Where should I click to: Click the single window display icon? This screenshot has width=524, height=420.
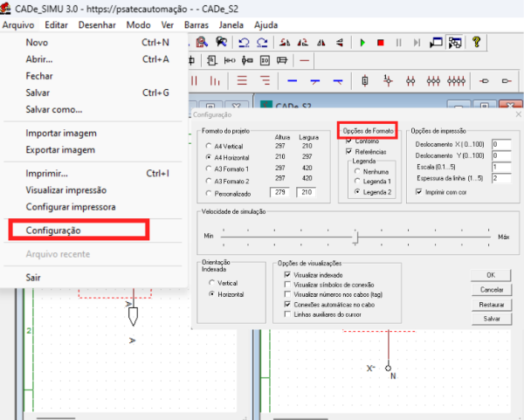(436, 43)
